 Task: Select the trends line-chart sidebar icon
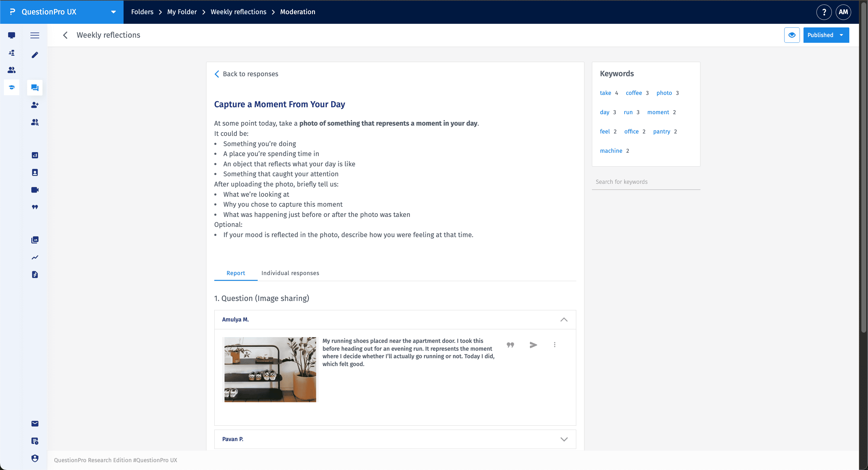pyautogui.click(x=35, y=257)
